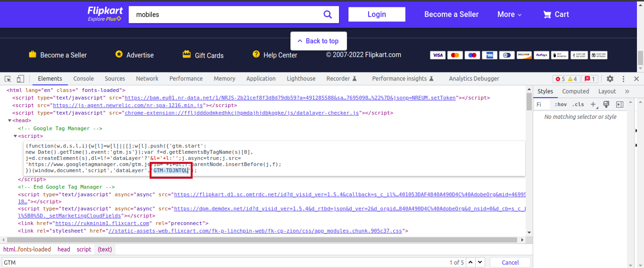644x268 pixels.
Task: Click the Cash on Delivery icon
Action: tap(579, 55)
